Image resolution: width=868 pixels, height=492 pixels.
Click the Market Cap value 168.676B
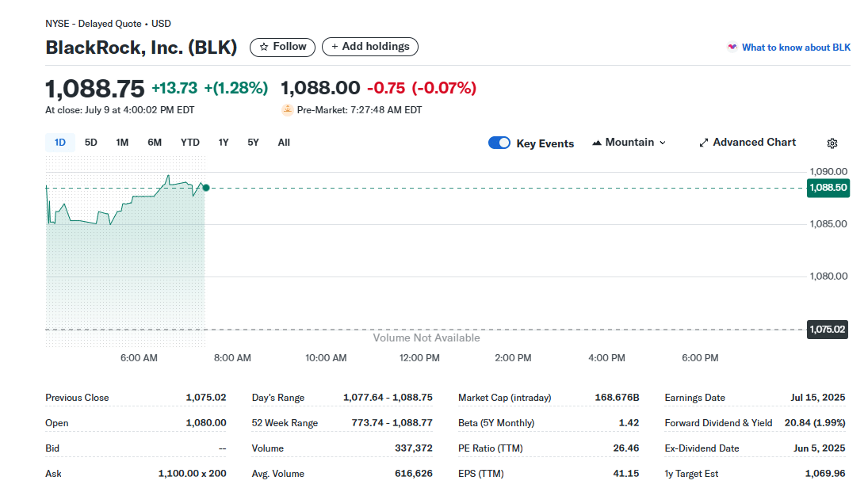617,398
